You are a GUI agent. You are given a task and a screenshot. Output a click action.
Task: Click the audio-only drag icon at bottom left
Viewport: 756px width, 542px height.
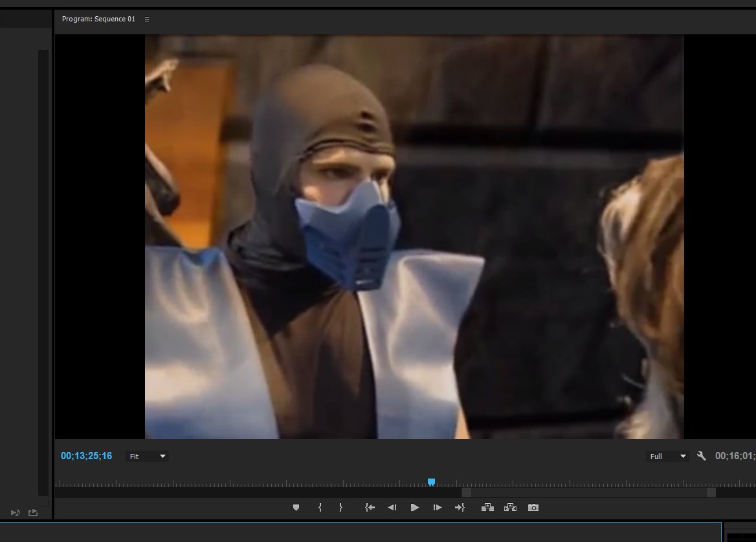[16, 513]
